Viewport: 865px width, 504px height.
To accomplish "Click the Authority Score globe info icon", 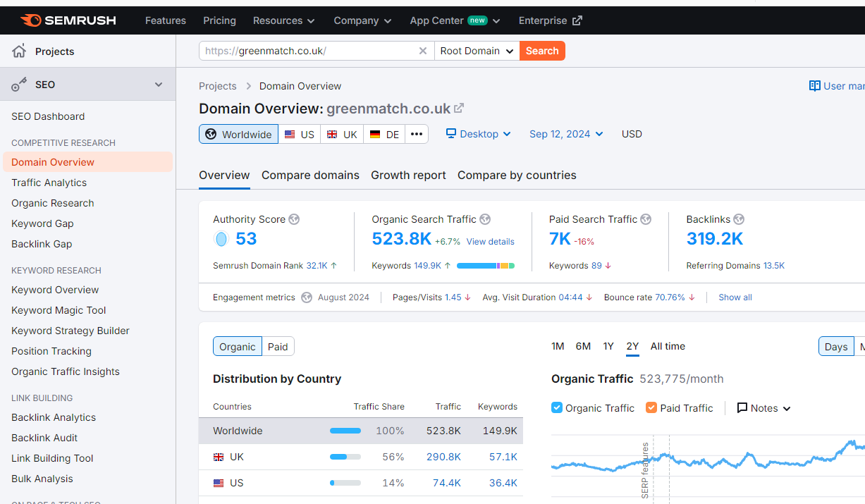I will pos(294,219).
